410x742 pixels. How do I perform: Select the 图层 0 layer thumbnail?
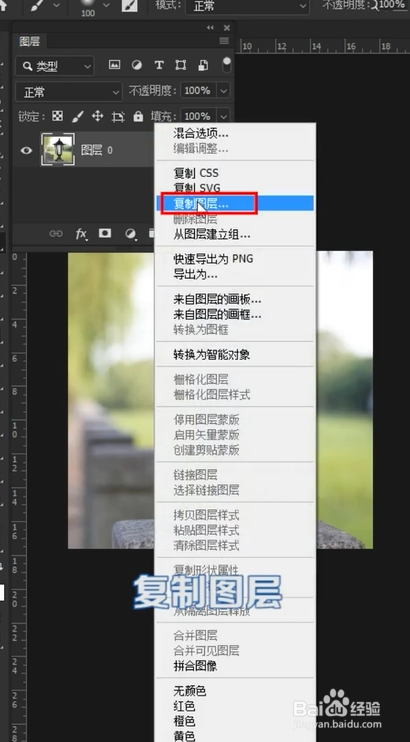[58, 150]
